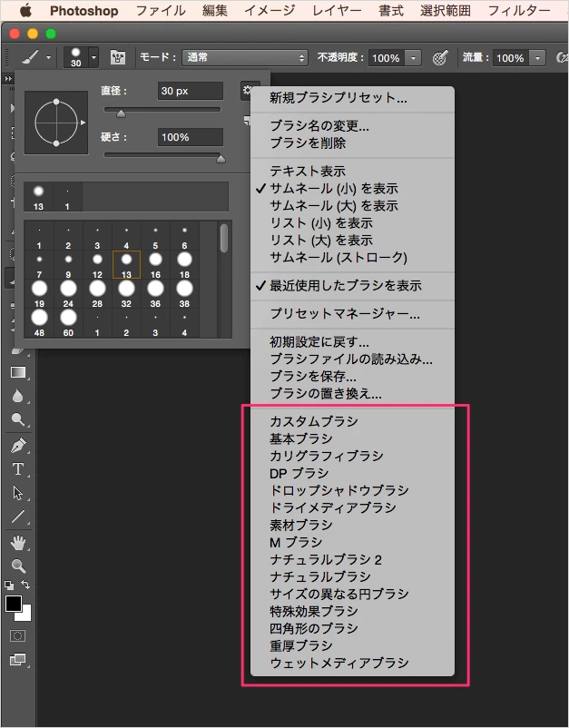Load the ドライメディアブラシ set

click(x=333, y=507)
